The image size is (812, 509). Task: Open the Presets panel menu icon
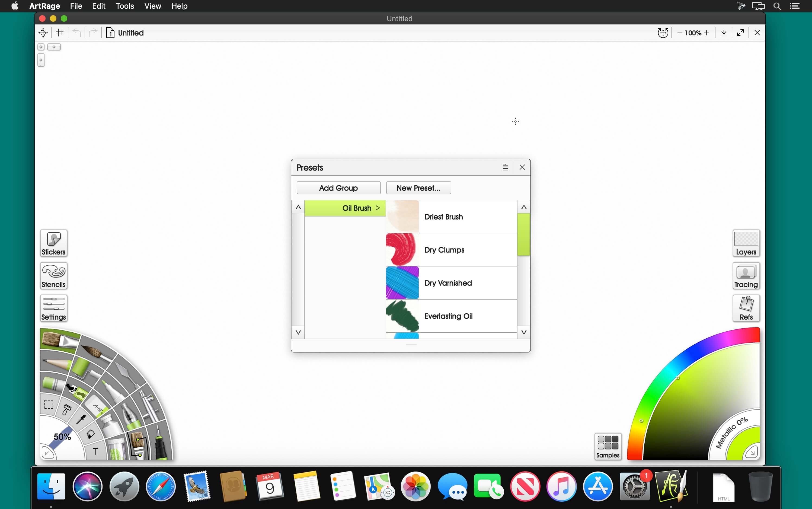click(506, 167)
